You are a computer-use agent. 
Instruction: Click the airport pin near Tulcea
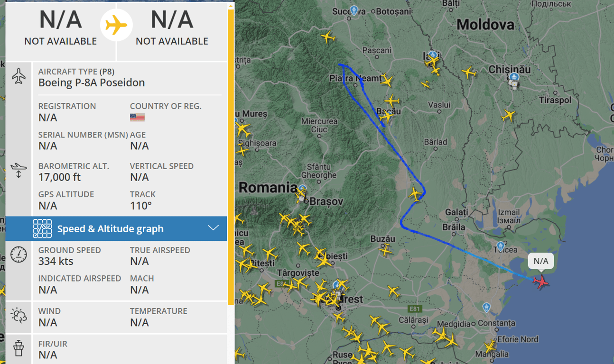point(500,246)
